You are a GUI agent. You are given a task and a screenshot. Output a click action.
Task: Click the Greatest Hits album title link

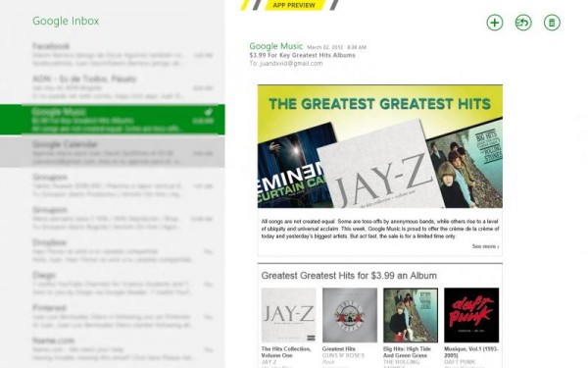[339, 348]
